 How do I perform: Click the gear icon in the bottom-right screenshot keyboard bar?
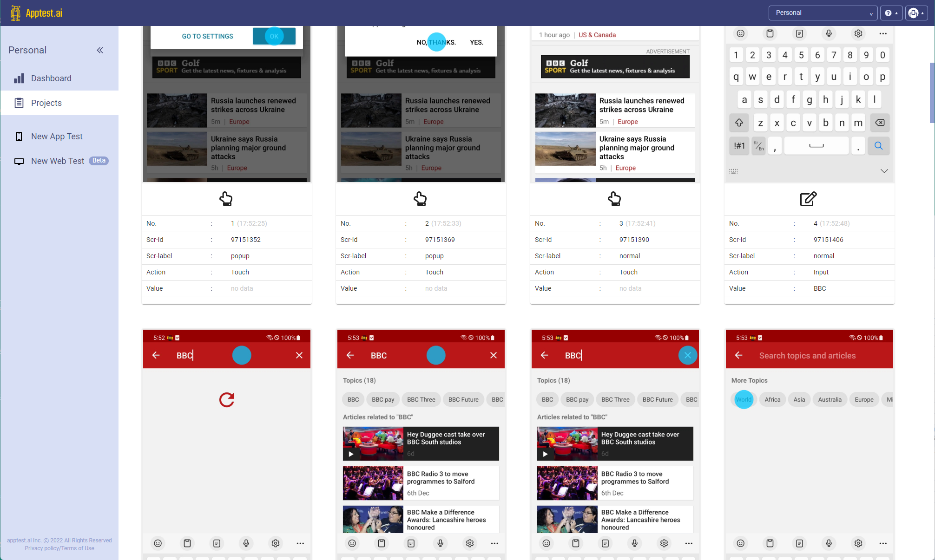[x=858, y=543]
